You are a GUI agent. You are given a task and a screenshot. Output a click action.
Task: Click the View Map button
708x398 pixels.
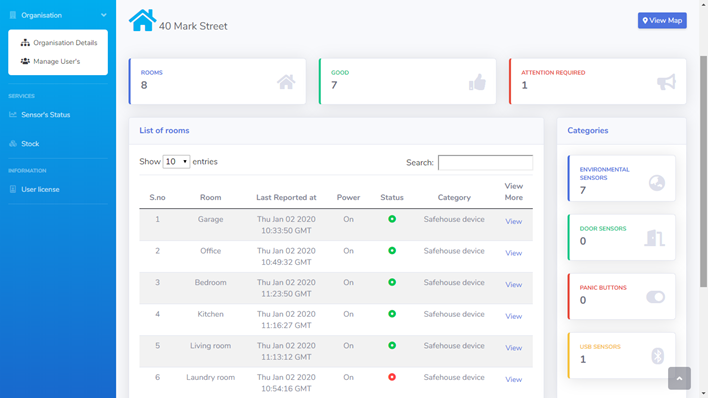[x=662, y=20]
